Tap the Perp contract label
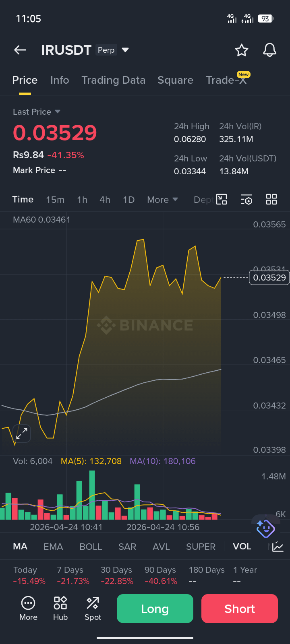Screen dimensions: 290x644 click(x=106, y=50)
